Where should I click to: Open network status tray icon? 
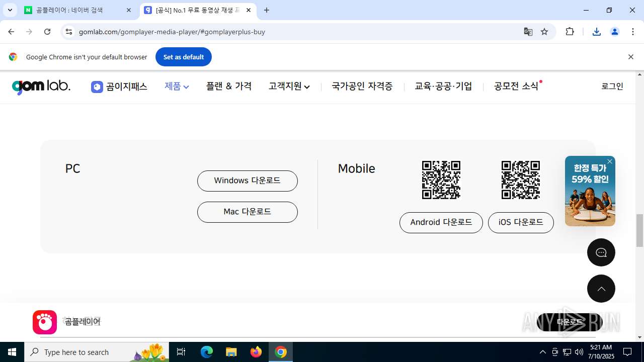[x=567, y=352]
